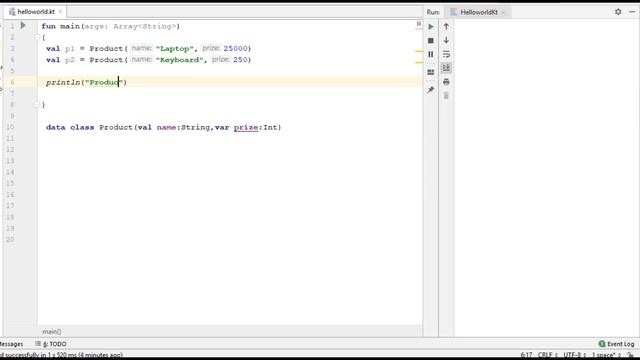Image resolution: width=640 pixels, height=360 pixels.
Task: Collapse the main function fold marker on line 2
Action: coord(37,37)
